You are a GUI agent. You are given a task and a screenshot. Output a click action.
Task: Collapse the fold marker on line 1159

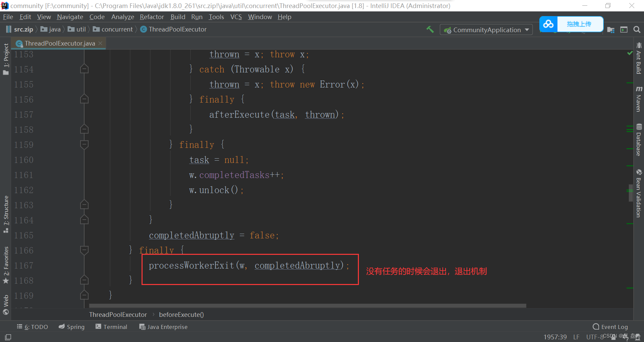tap(84, 145)
